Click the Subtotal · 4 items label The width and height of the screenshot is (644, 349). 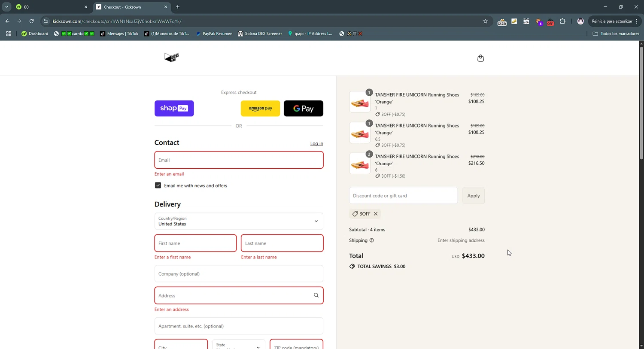(367, 230)
